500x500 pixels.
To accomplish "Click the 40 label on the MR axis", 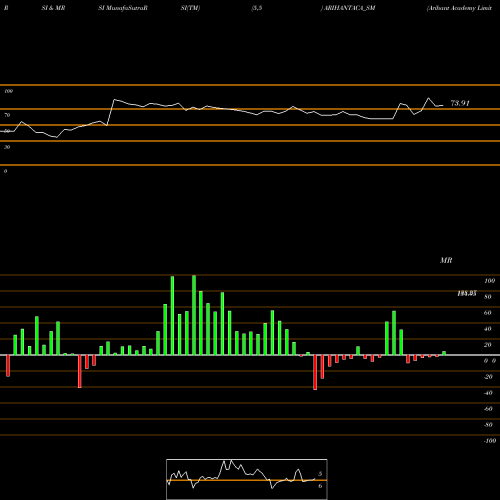I will click(488, 329).
